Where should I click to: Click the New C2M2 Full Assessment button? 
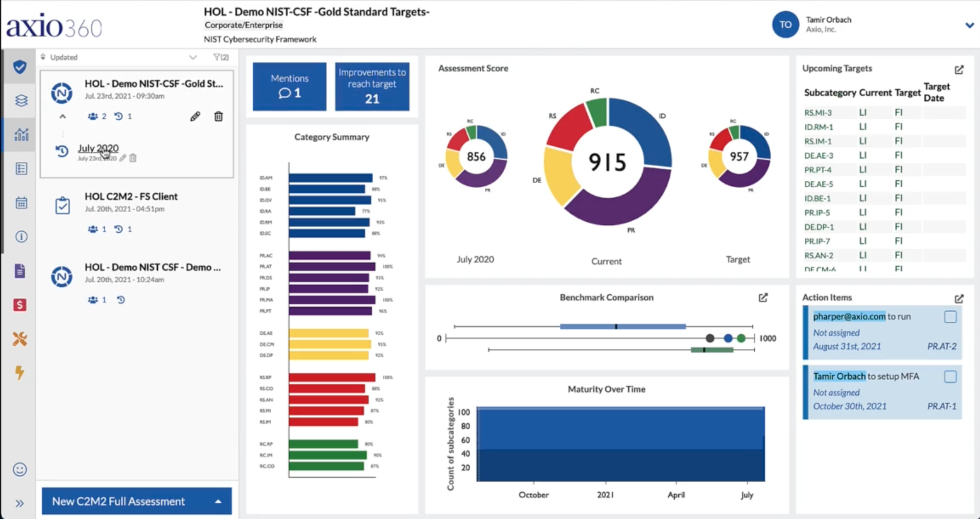[137, 501]
